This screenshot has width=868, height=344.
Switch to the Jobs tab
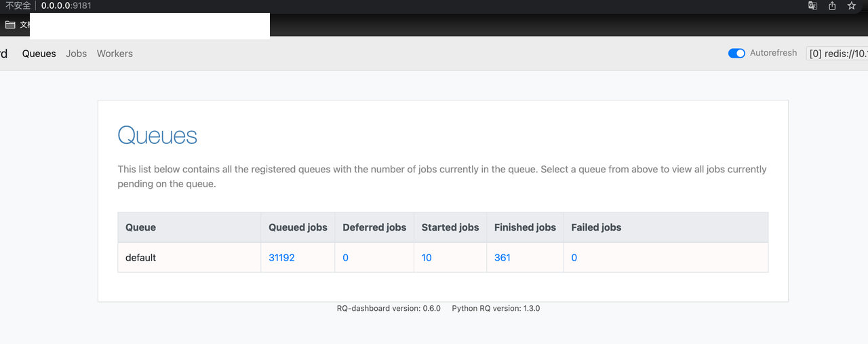[77, 54]
